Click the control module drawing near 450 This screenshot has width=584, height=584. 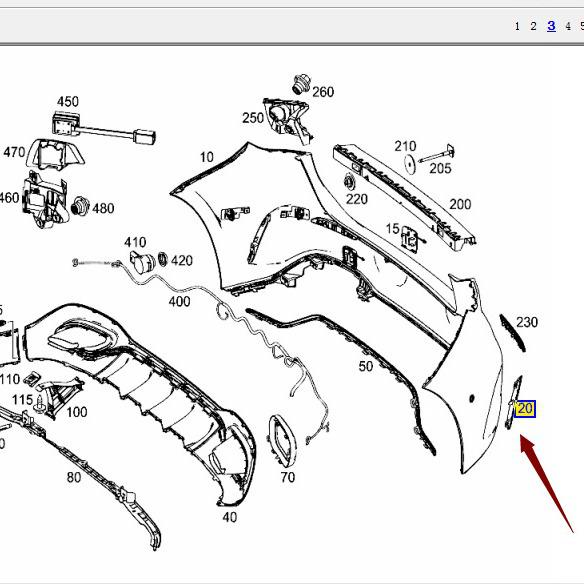point(104,127)
